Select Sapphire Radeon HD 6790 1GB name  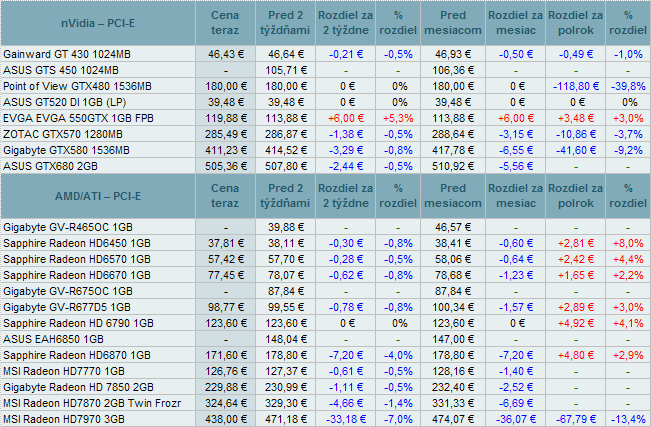tap(78, 323)
